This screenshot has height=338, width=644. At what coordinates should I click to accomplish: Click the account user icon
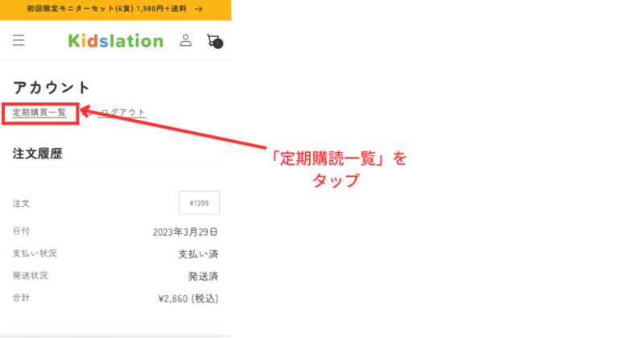coord(186,40)
